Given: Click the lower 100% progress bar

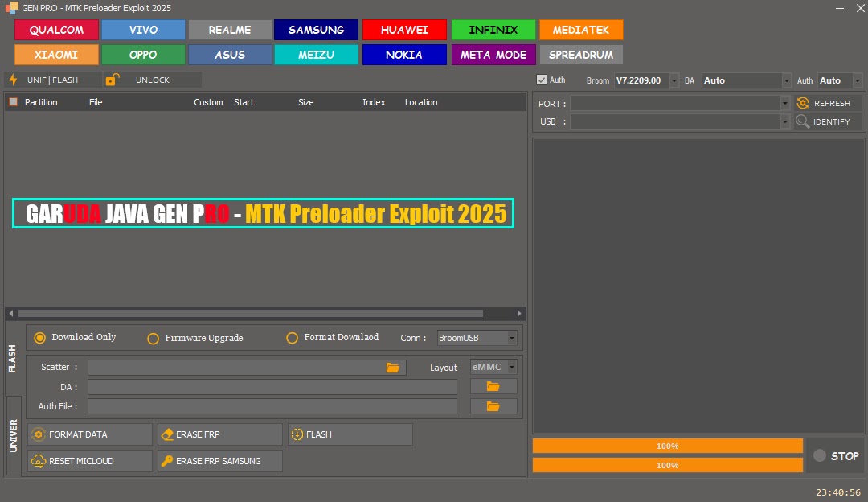Looking at the screenshot, I should pos(668,466).
